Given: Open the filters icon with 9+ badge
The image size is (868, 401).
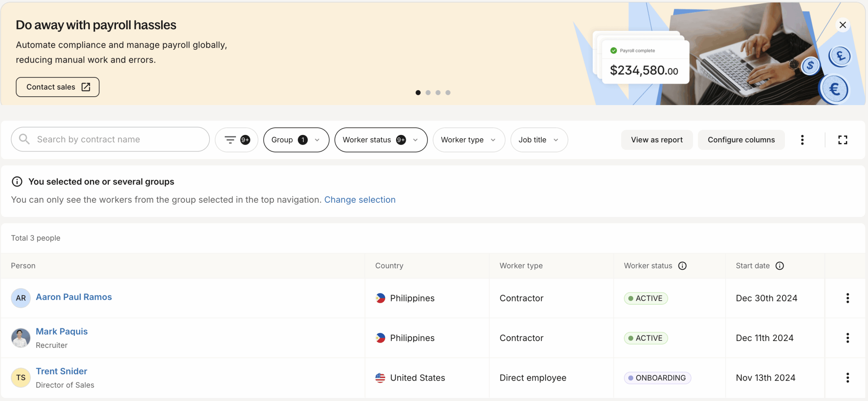Looking at the screenshot, I should click(236, 140).
